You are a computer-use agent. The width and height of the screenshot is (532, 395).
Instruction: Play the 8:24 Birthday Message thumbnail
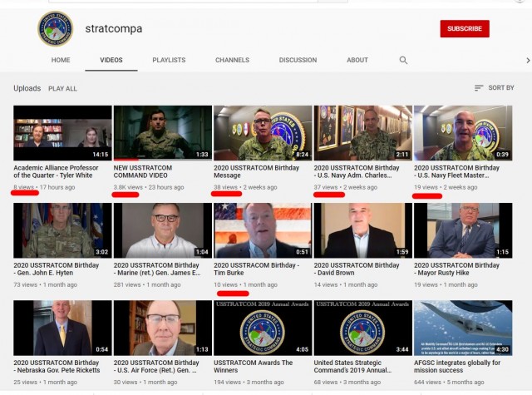[263, 133]
